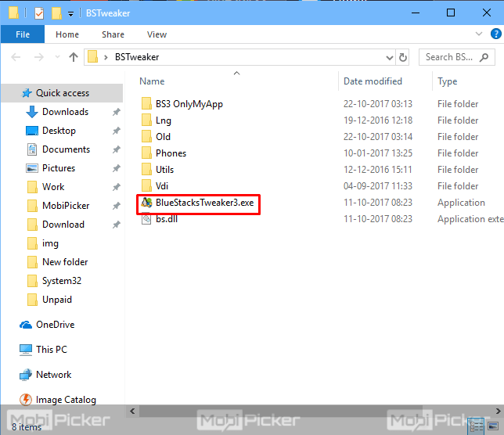Click File folder type of Phones row

458,153
